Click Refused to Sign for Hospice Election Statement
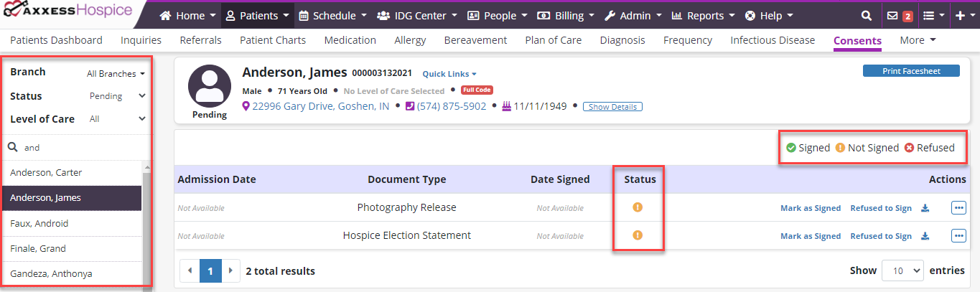The width and height of the screenshot is (980, 292). tap(880, 235)
